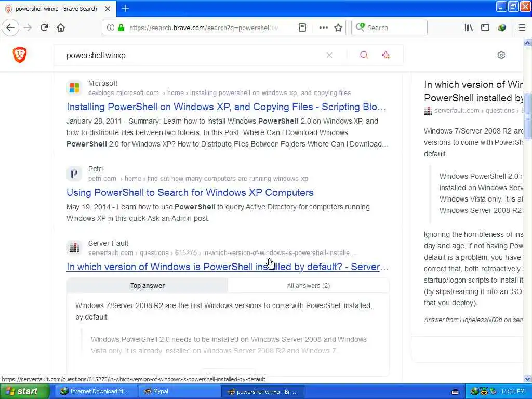The height and width of the screenshot is (399, 532).
Task: Open Brave Search settings gear
Action: (x=501, y=55)
